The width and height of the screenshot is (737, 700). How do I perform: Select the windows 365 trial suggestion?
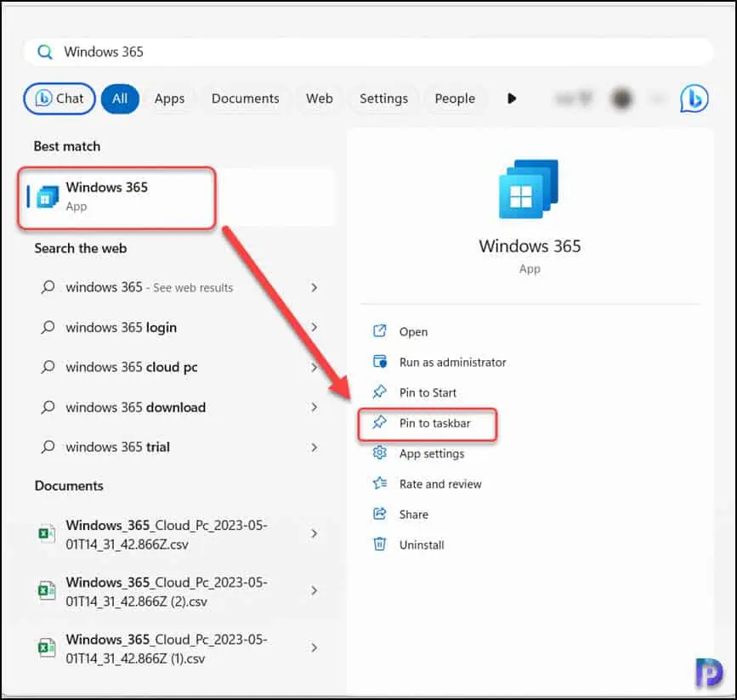coord(179,447)
